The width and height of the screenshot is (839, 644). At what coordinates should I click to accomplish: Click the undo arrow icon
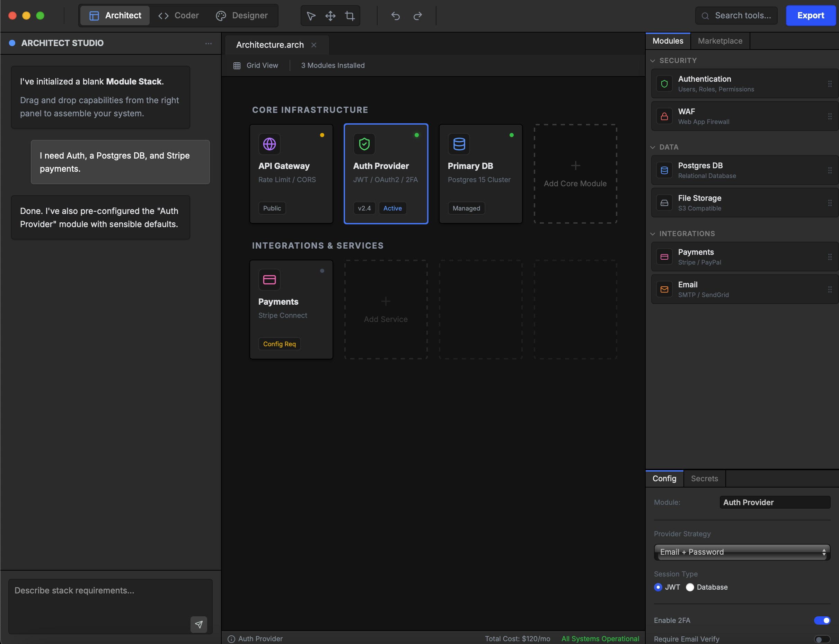pyautogui.click(x=395, y=16)
